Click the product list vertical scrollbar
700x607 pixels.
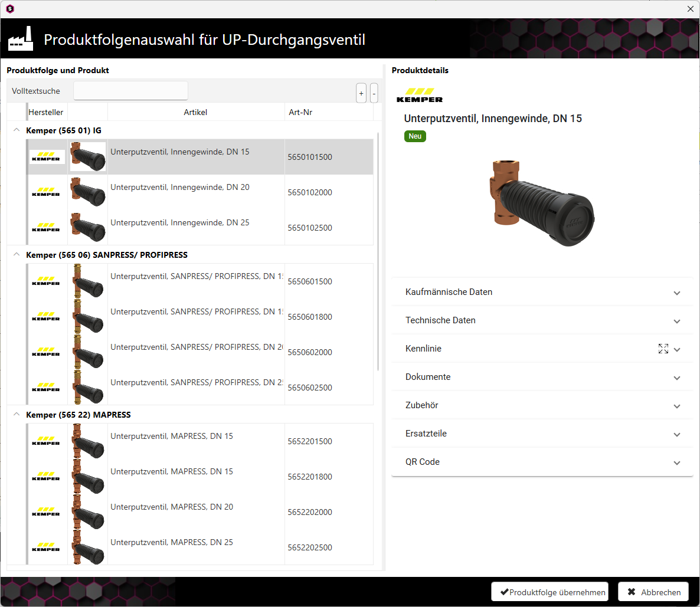point(378,251)
